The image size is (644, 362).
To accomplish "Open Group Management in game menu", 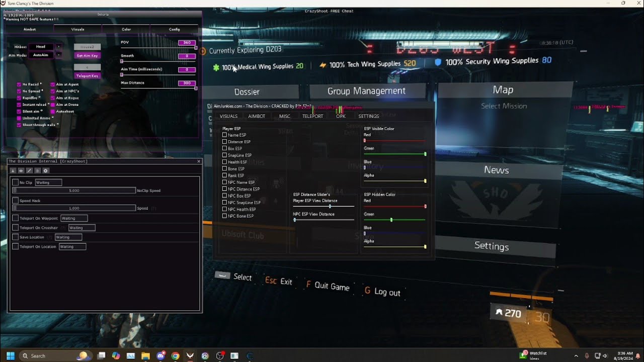I will (366, 91).
